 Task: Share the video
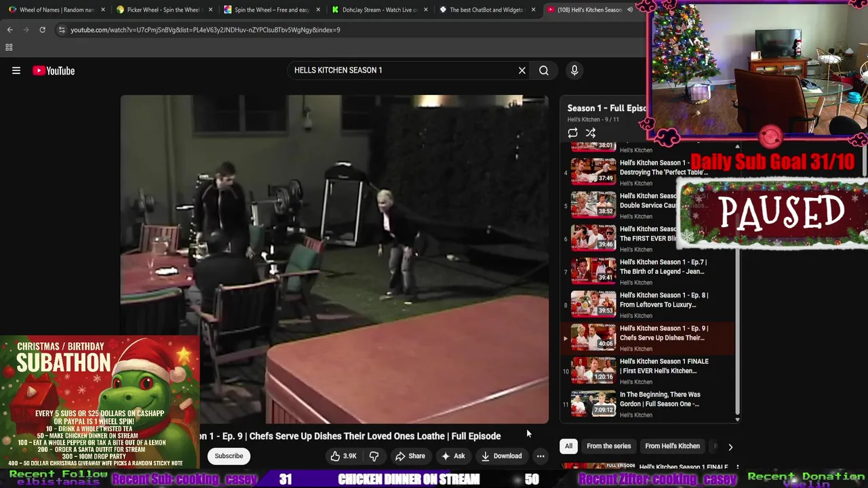[410, 456]
